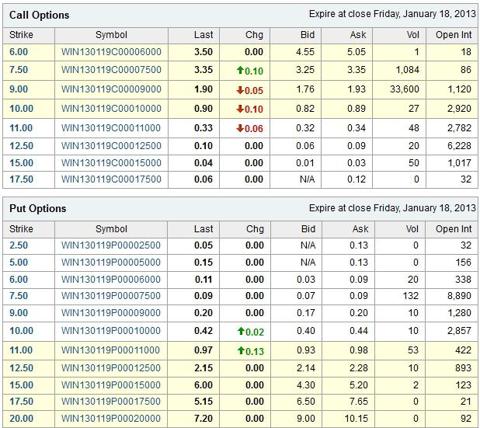This screenshot has height=428, width=480.
Task: Open put symbol WIN130119P00010000
Action: point(111,331)
